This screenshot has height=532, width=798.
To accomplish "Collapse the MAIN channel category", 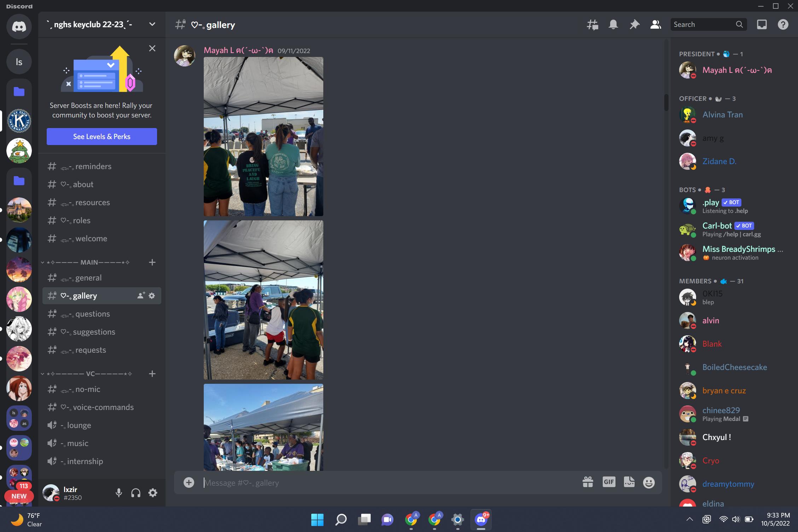I will point(88,262).
